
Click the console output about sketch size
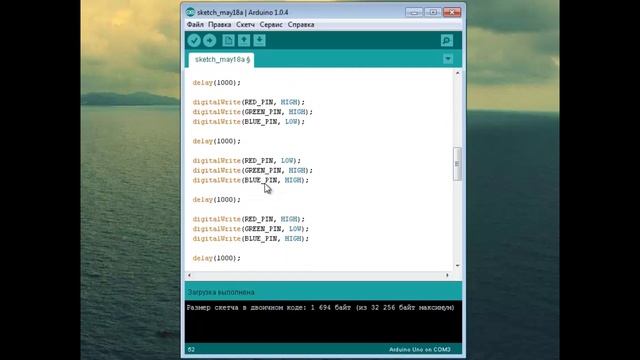click(x=320, y=308)
